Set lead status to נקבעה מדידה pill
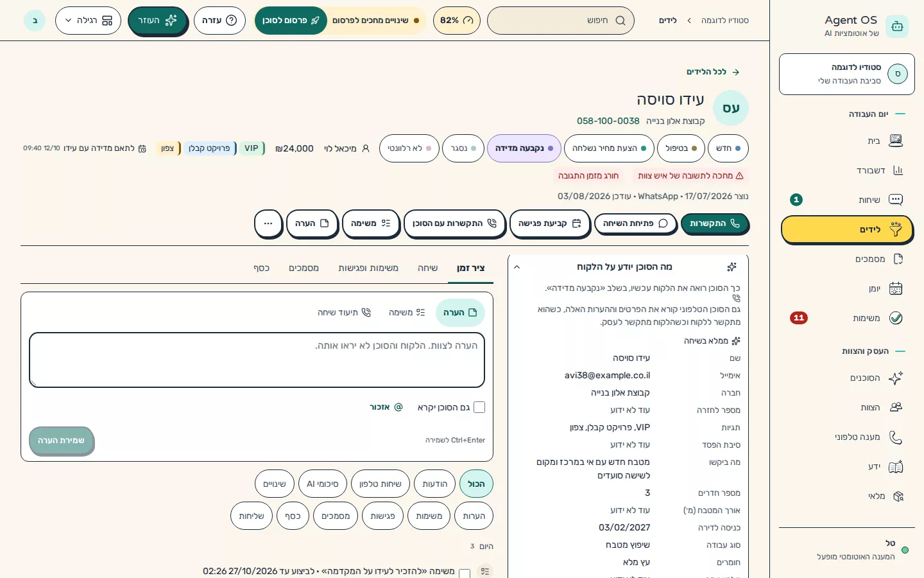This screenshot has height=578, width=924. [x=524, y=148]
